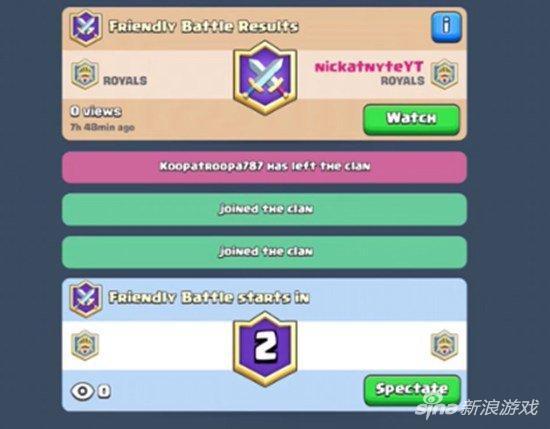Tap the large crossed swords center emblem

coord(266,78)
